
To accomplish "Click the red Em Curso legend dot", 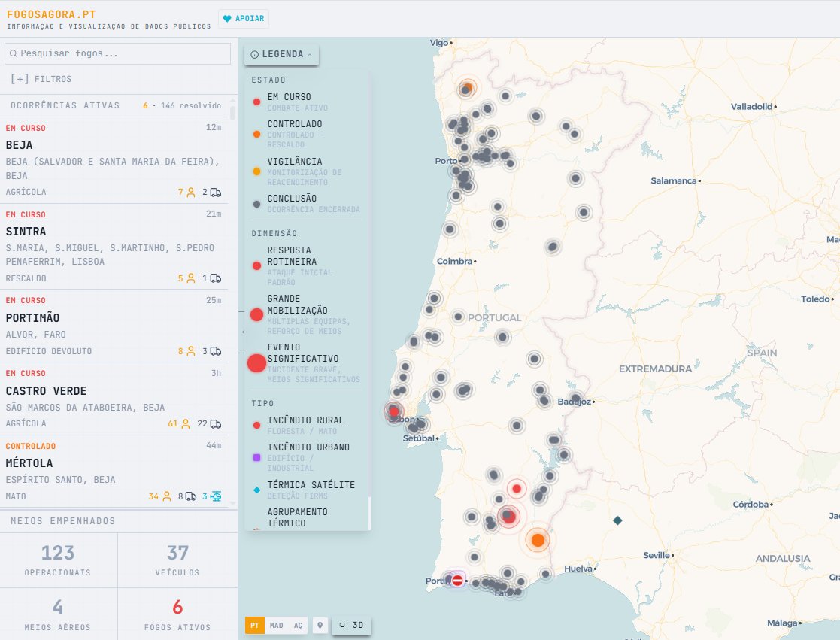I will [x=256, y=102].
